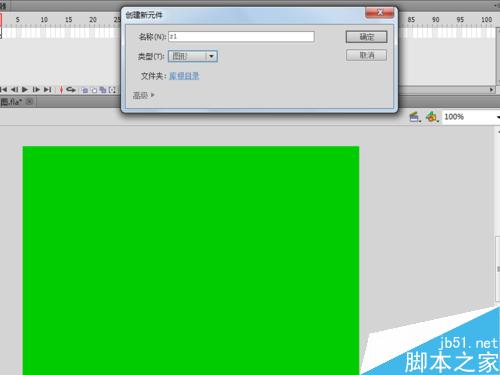The height and width of the screenshot is (375, 500).
Task: Open the edit scene clapper icon
Action: click(x=415, y=117)
